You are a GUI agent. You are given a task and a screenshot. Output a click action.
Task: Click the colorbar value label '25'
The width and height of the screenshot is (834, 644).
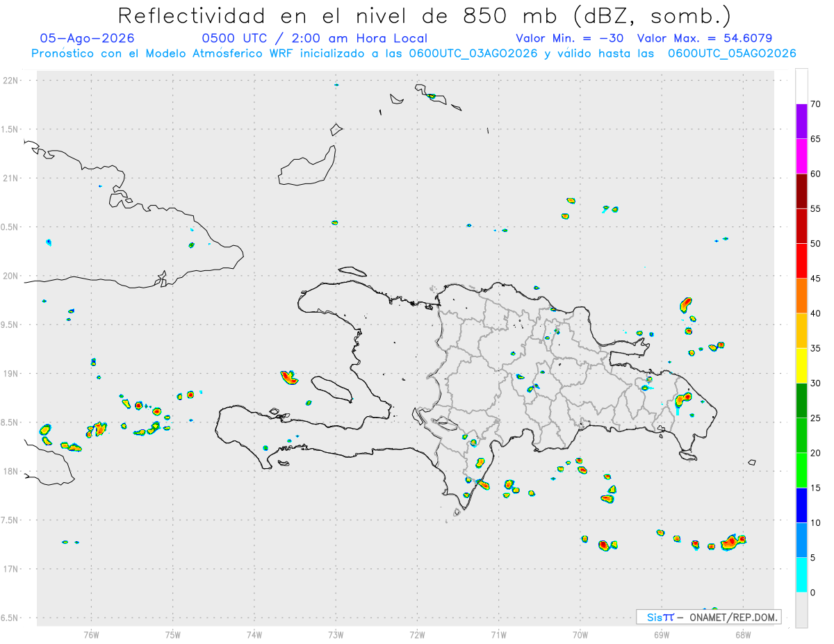click(x=816, y=418)
